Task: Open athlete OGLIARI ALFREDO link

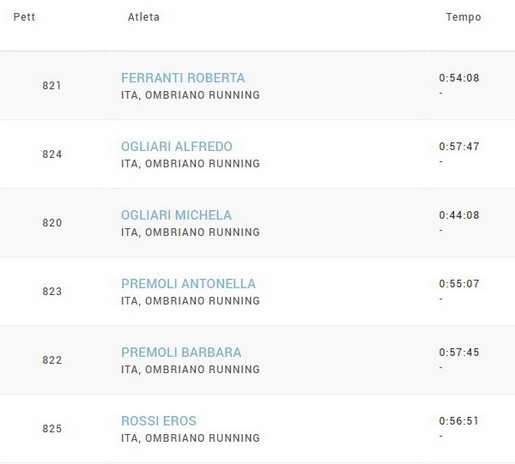Action: pyautogui.click(x=177, y=147)
